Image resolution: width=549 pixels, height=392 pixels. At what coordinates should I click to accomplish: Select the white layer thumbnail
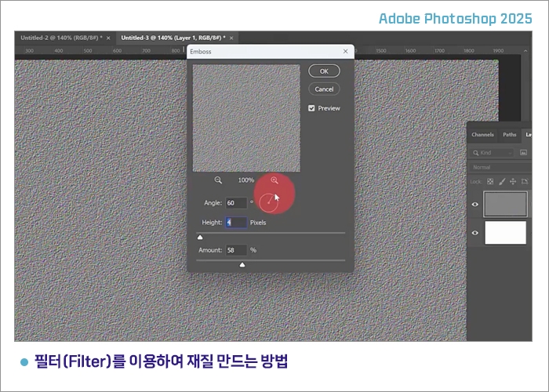(x=505, y=232)
